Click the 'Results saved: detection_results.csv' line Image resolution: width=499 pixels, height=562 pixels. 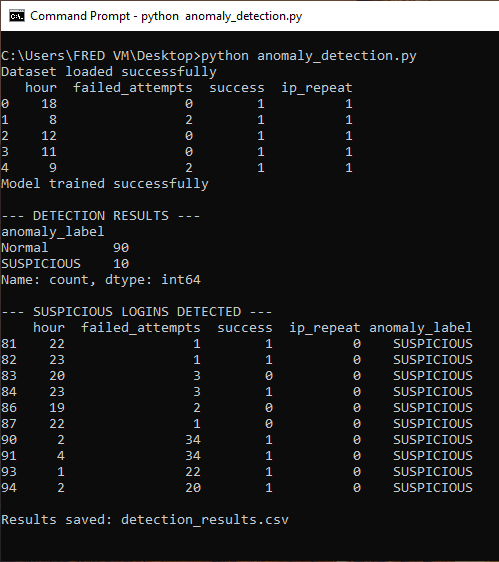coord(145,520)
